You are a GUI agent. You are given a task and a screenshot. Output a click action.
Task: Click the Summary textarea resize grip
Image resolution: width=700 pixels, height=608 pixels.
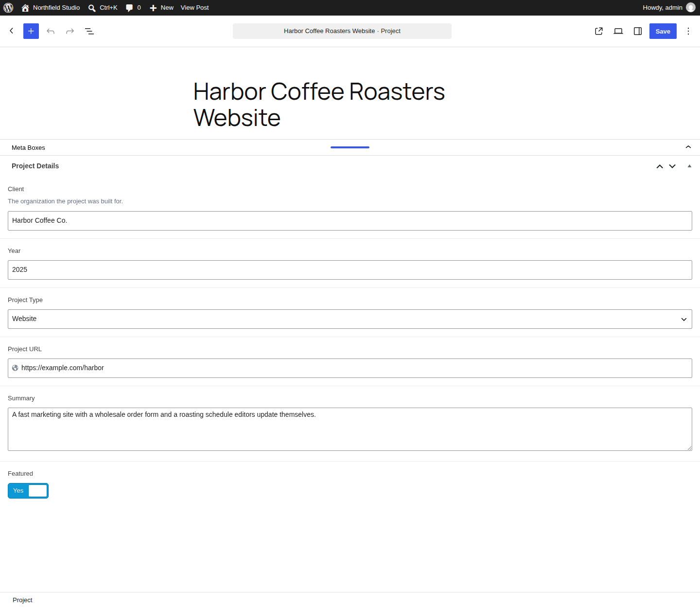[689, 448]
